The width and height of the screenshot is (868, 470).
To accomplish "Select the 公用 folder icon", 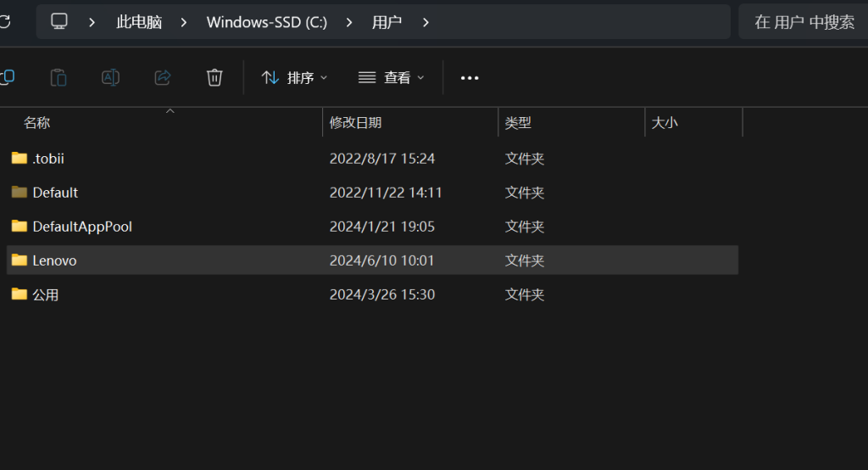I will (x=19, y=294).
